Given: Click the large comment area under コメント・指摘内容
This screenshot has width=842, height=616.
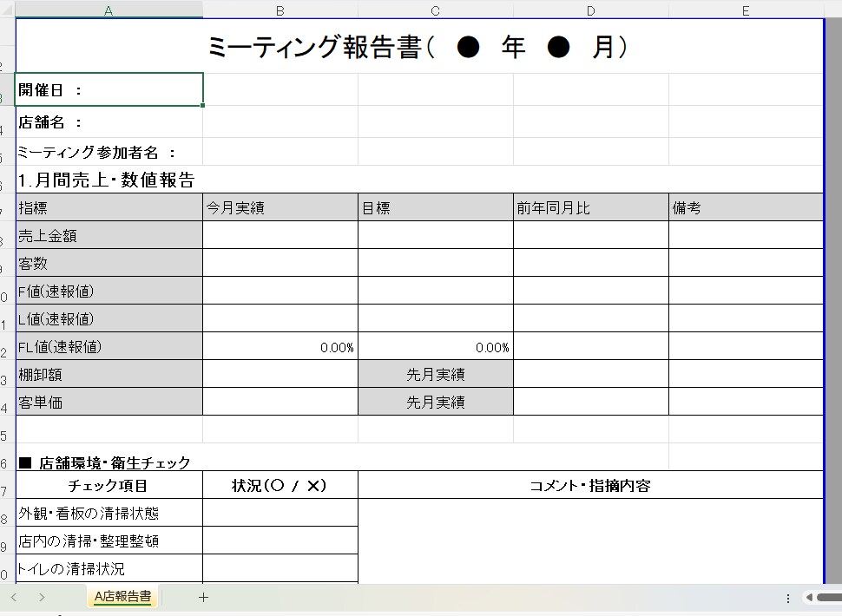Looking at the screenshot, I should point(590,541).
